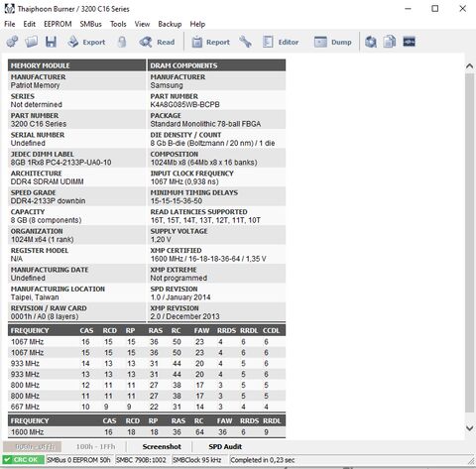Select the Samsung DRAM manufacturer value

point(167,85)
